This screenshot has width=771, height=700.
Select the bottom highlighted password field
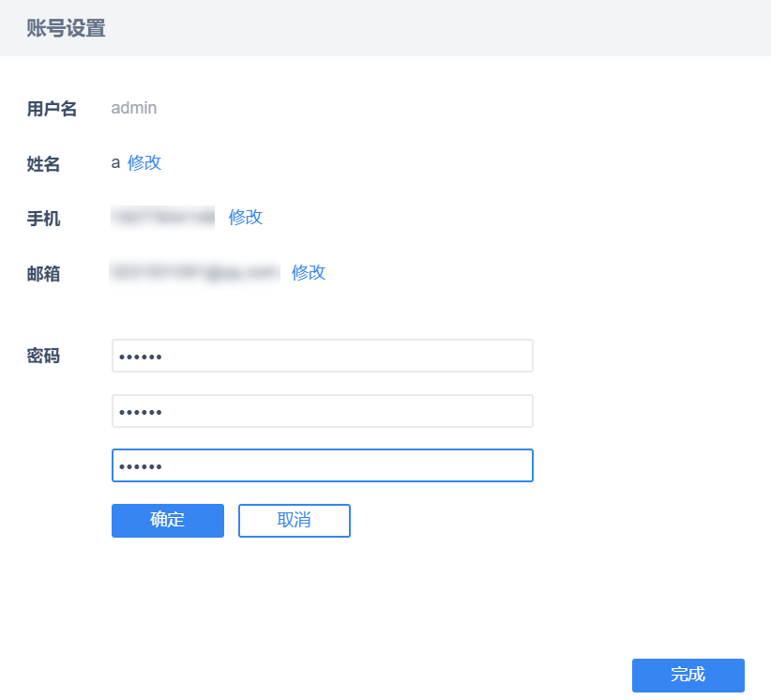pos(322,465)
